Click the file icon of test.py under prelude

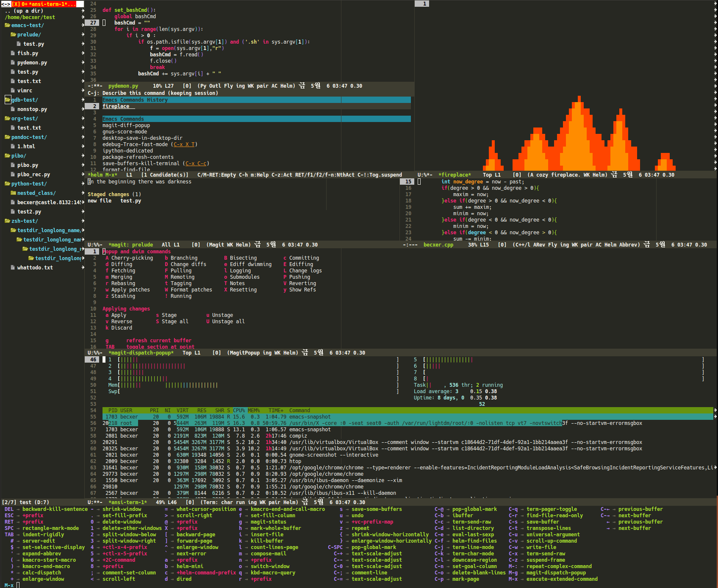coord(19,44)
